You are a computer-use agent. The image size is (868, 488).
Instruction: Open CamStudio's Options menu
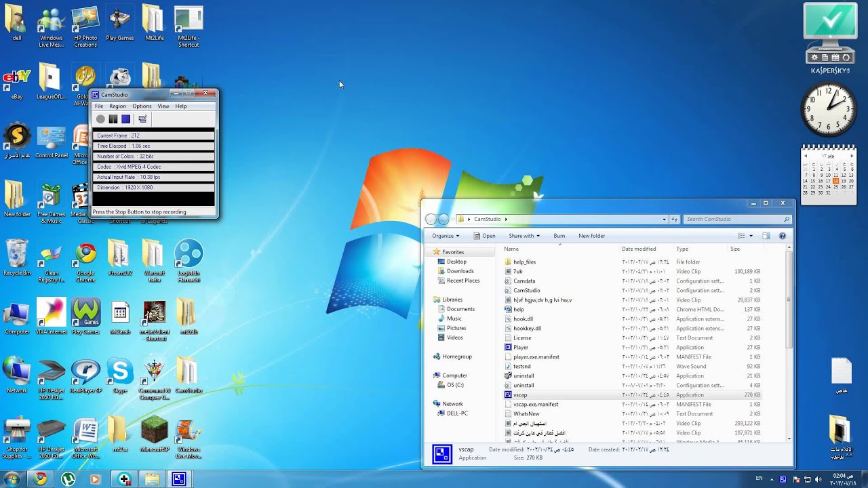(142, 106)
